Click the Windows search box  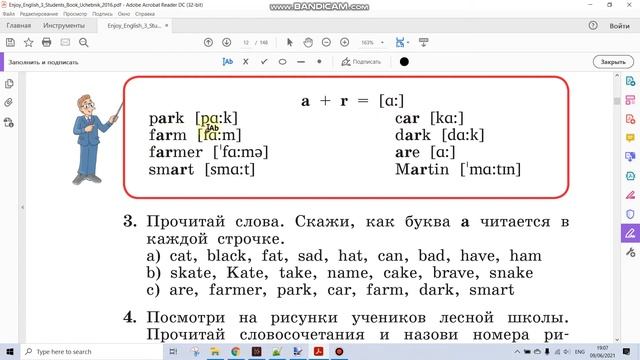92,351
